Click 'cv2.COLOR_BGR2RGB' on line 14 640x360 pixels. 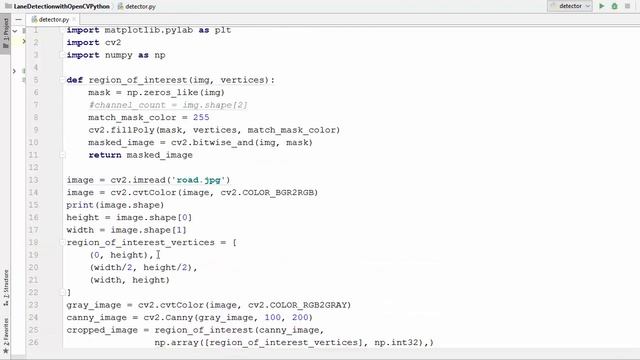pos(267,193)
